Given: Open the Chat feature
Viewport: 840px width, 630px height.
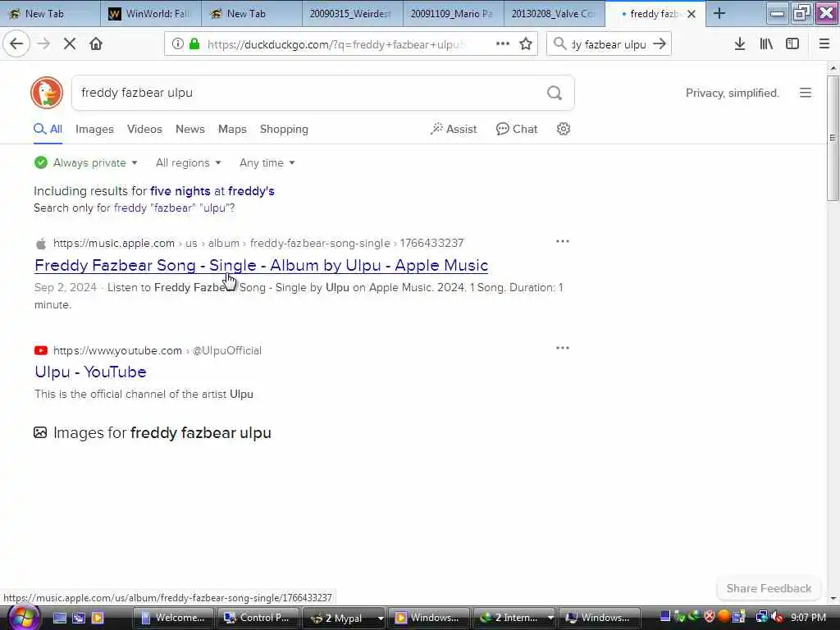Looking at the screenshot, I should coord(517,129).
